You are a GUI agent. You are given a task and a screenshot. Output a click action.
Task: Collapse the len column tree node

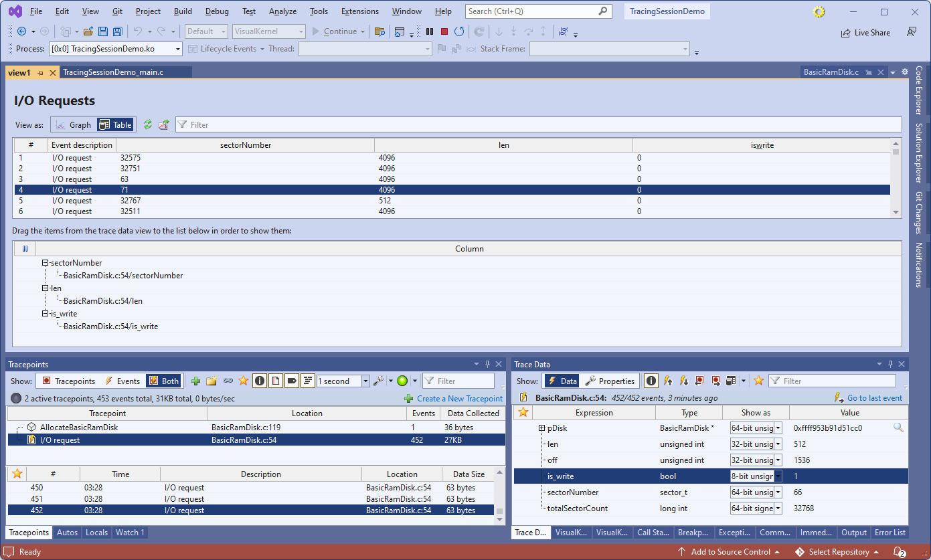[45, 288]
